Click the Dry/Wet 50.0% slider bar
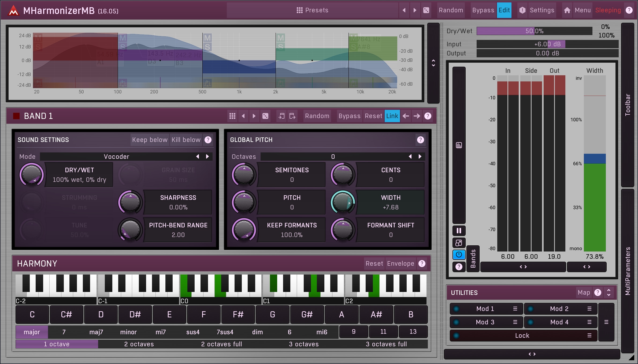Viewport: 638px width, 364px height. coord(535,31)
